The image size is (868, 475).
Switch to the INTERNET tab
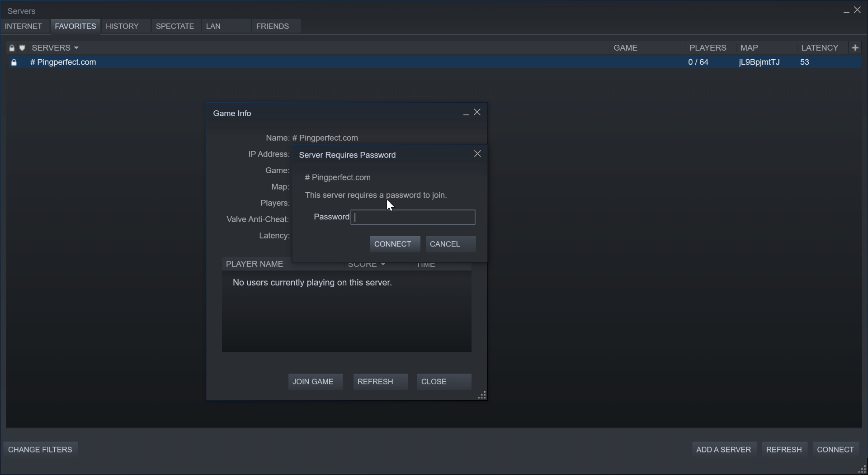[24, 26]
